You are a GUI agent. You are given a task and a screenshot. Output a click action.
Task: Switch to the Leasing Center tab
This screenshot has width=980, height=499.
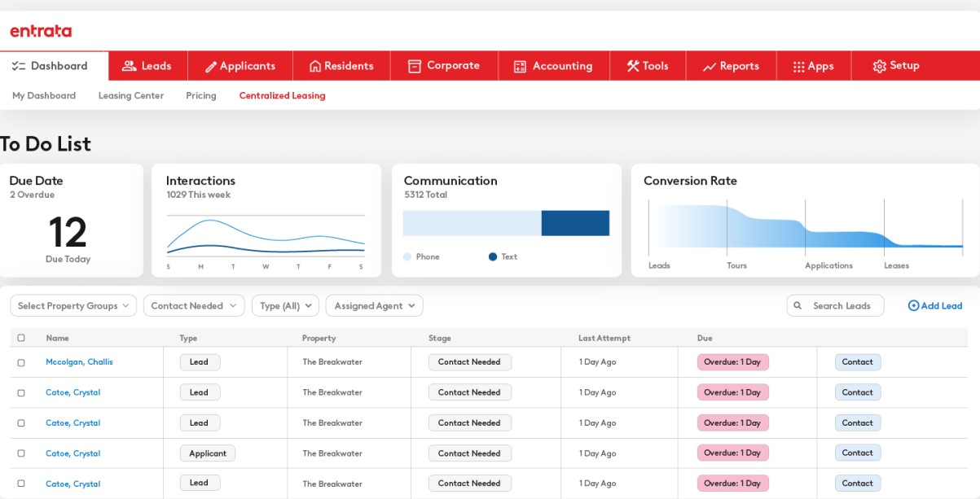click(x=130, y=95)
